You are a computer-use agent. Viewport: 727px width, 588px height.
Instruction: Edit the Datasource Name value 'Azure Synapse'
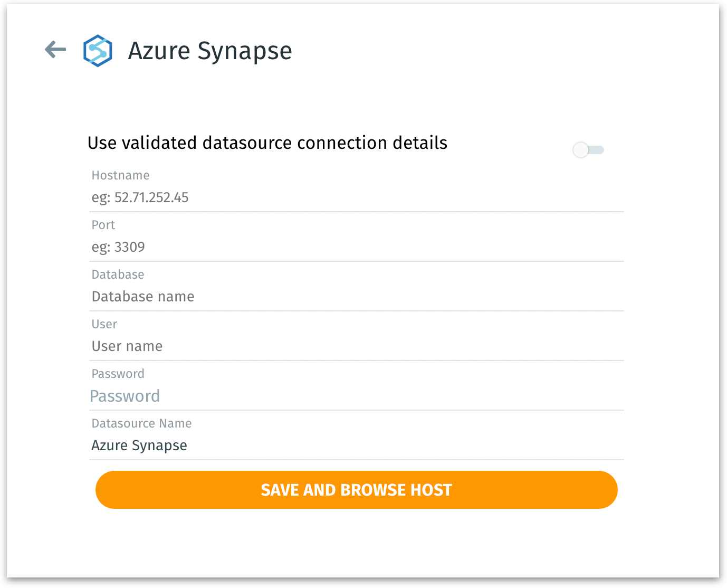tap(356, 446)
